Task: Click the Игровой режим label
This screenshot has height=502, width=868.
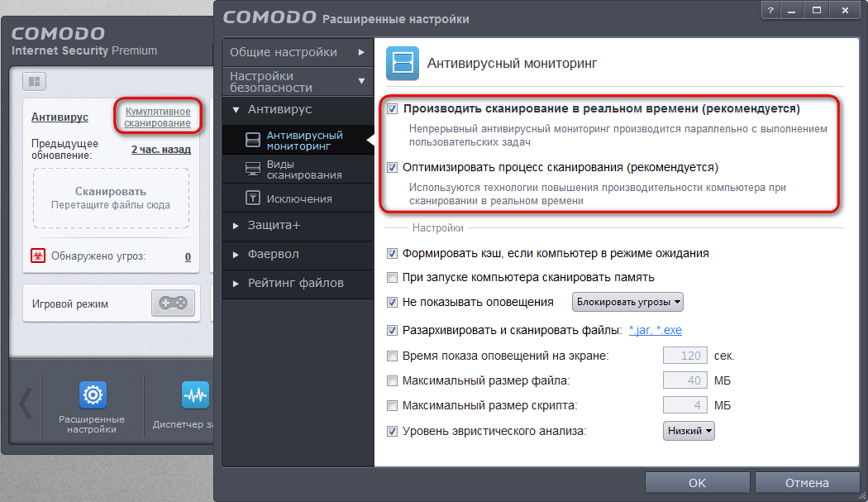Action: tap(69, 304)
